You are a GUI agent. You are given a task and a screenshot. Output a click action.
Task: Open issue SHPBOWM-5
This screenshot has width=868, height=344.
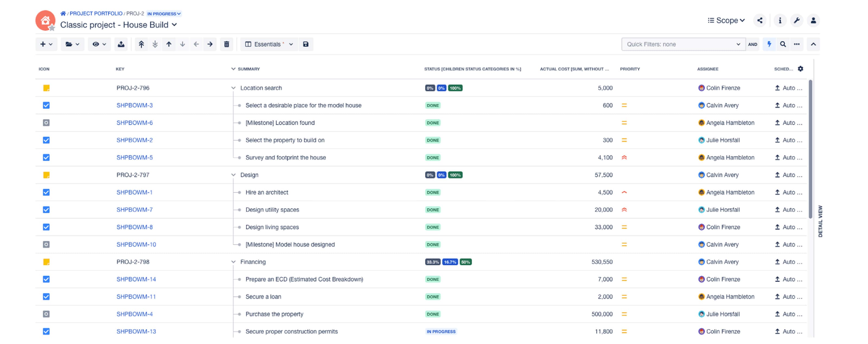[135, 158]
